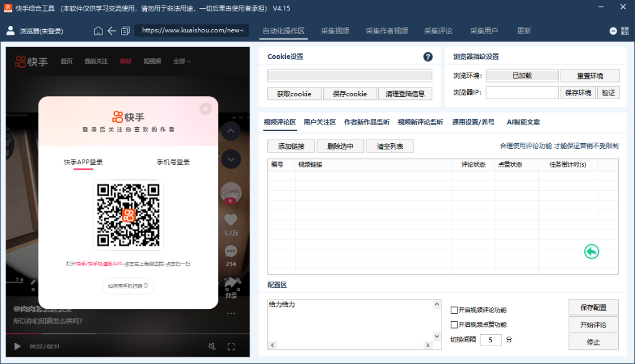Click the 获取cookie button
Screen dimensions: 635x364
coord(294,94)
